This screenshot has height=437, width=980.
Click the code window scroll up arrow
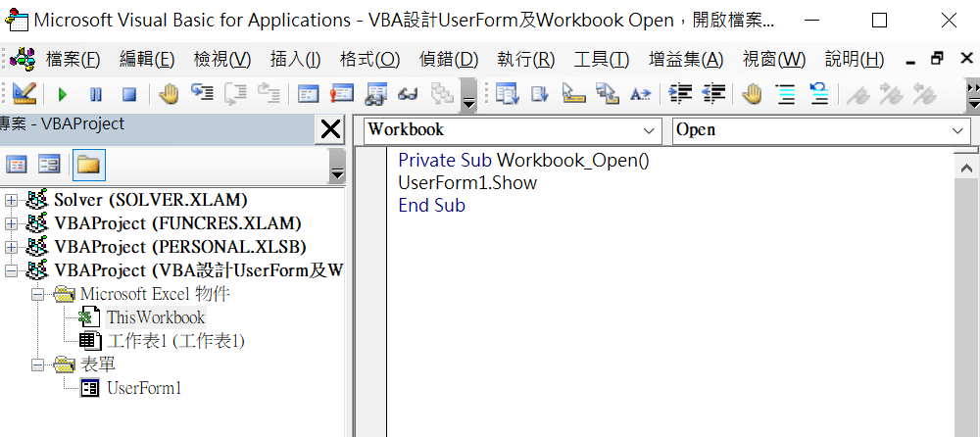966,169
